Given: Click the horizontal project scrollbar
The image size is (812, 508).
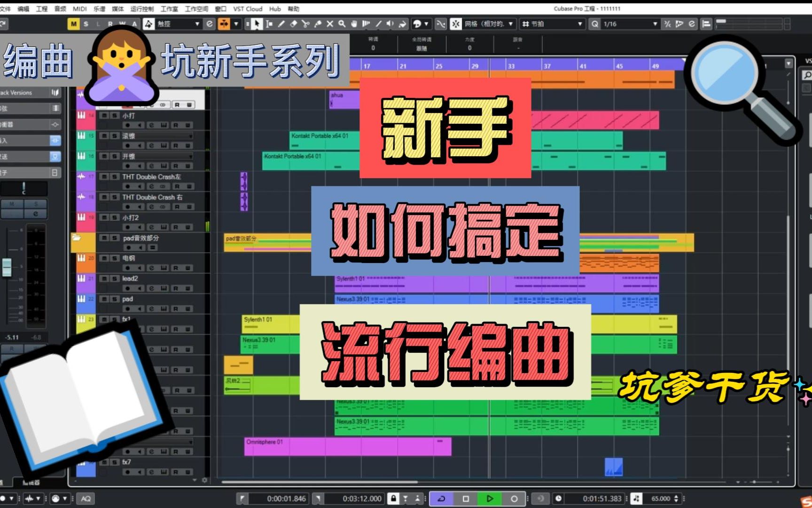Looking at the screenshot, I should click(320, 482).
